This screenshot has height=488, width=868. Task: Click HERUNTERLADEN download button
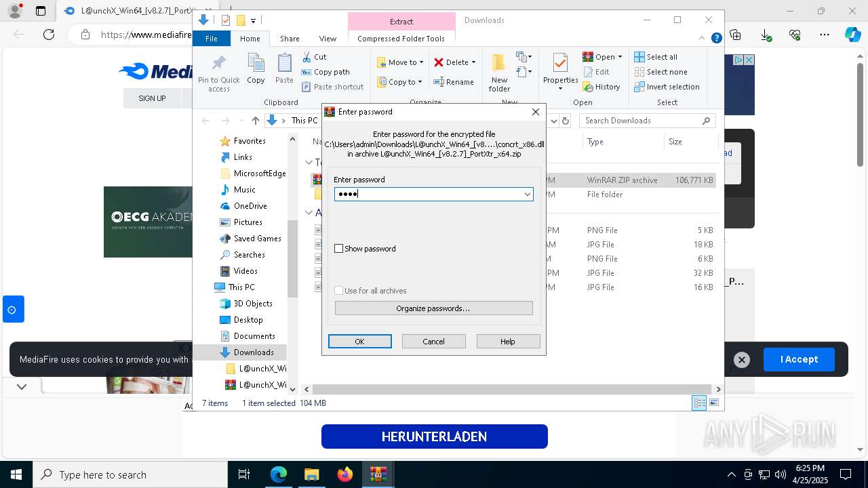tap(434, 436)
